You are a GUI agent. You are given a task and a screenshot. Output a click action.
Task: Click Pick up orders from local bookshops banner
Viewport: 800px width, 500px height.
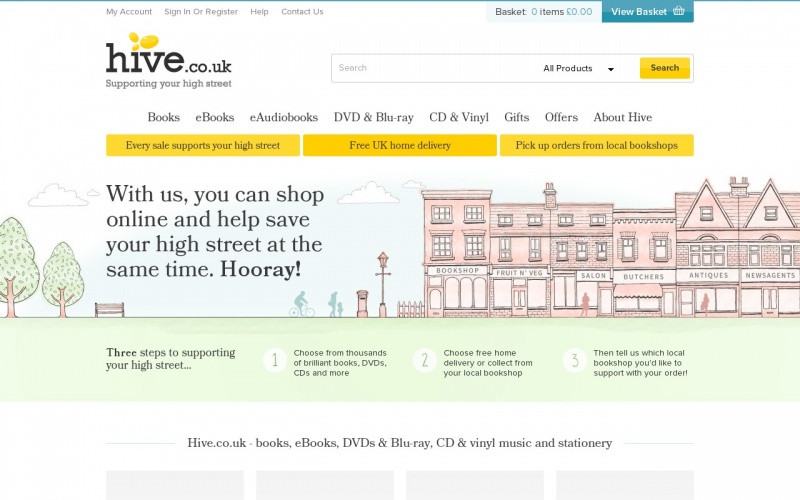click(596, 145)
